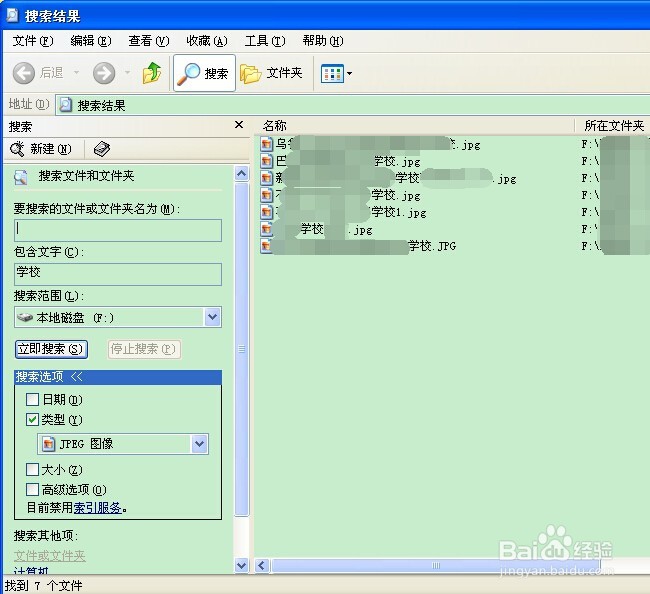Enable the 日期(D) checkbox
The width and height of the screenshot is (650, 594).
32,400
